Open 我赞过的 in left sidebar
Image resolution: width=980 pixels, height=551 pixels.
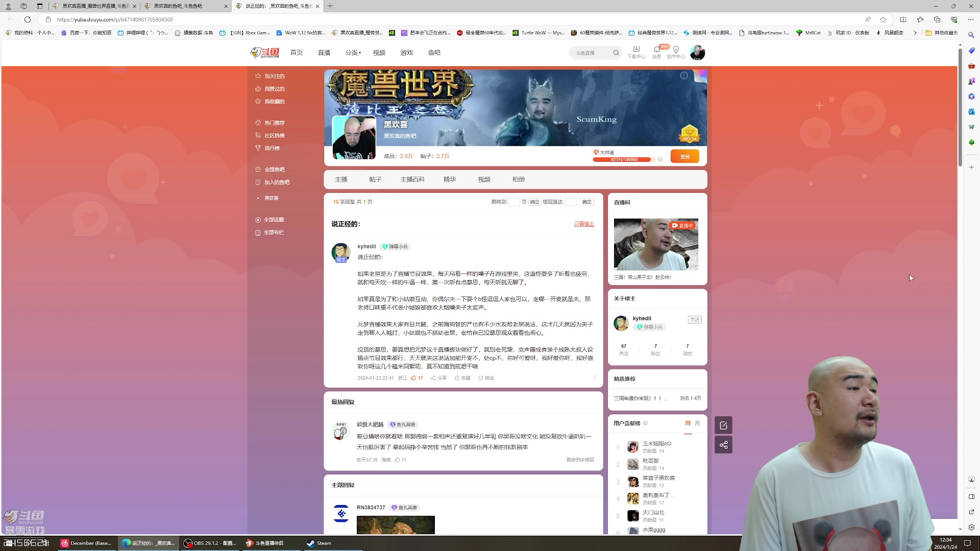[x=270, y=89]
